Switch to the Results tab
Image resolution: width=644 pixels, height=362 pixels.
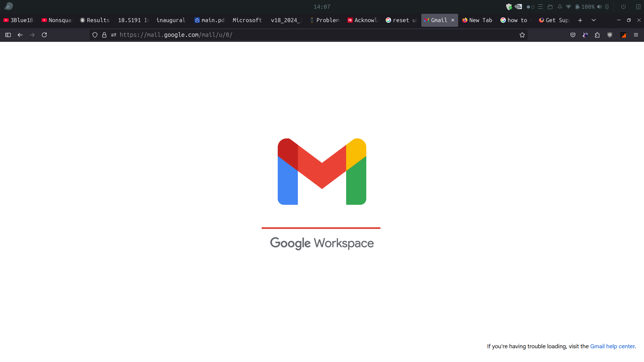tap(95, 20)
